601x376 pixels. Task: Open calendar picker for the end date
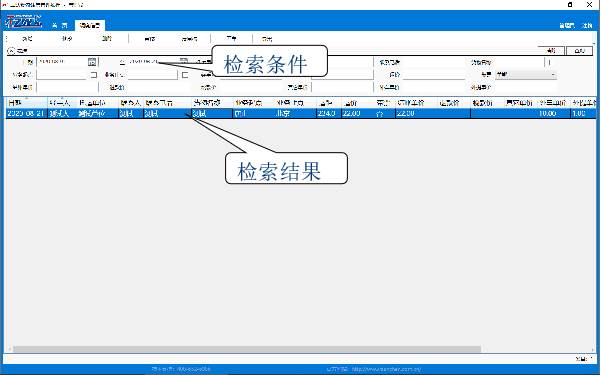point(184,61)
